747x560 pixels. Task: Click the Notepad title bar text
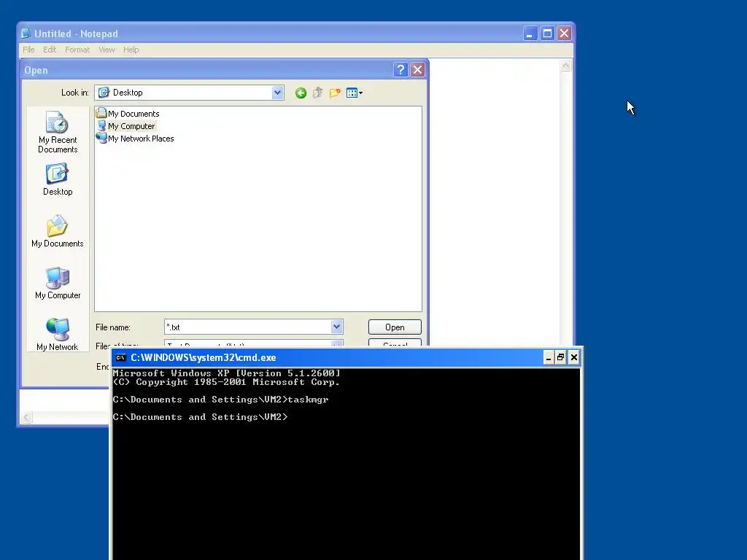76,34
